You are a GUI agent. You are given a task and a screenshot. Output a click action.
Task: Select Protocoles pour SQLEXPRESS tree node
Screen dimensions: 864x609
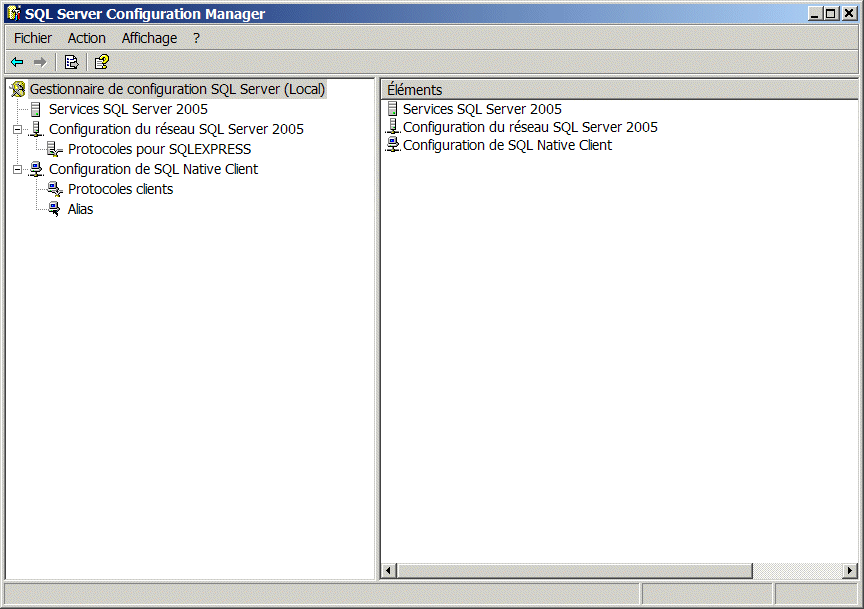click(159, 149)
